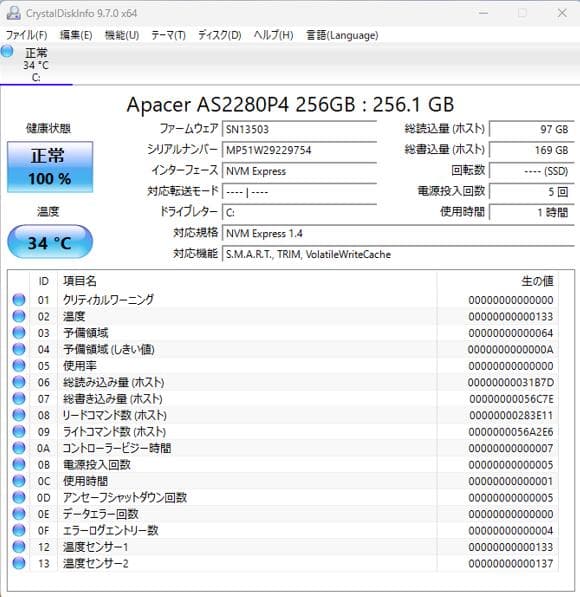Select the 使用率 attribute name

(x=80, y=366)
